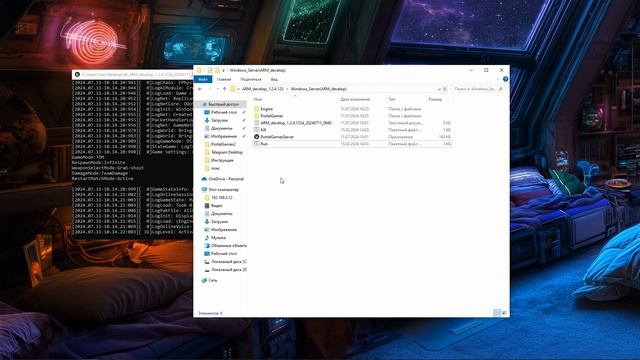Select the Run batch file
The height and width of the screenshot is (360, 640).
tap(264, 144)
